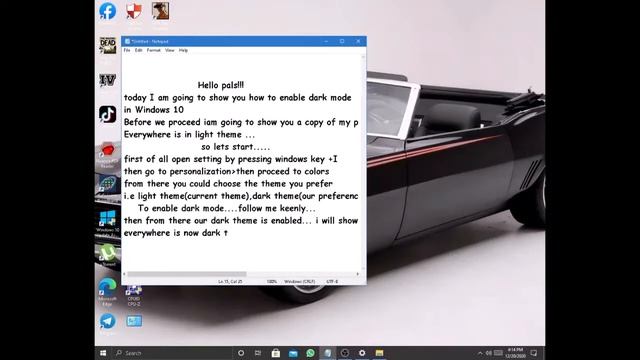Click the "Hello pals!!!" line in Notepad

pyautogui.click(x=221, y=85)
